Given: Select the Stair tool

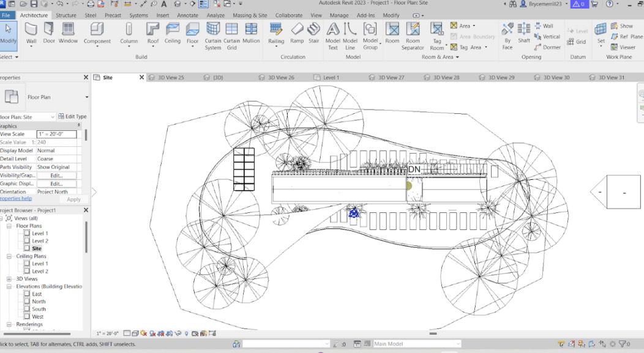Looking at the screenshot, I should click(314, 34).
